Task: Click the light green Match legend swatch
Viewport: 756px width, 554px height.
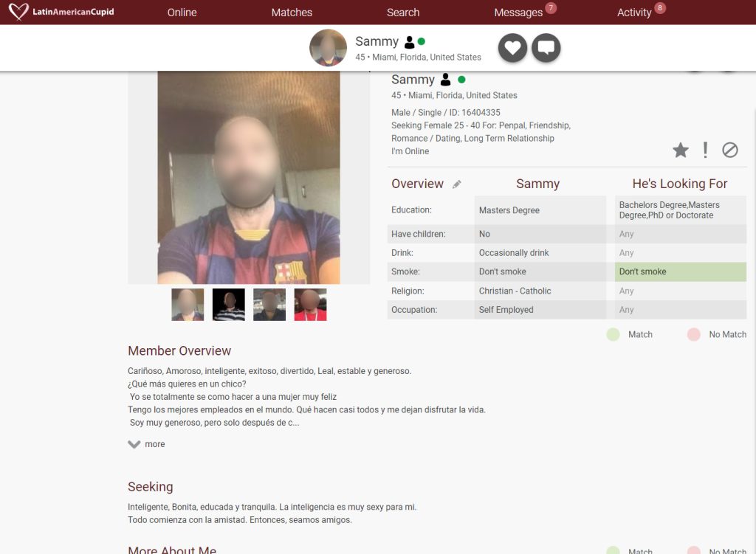Action: [613, 334]
